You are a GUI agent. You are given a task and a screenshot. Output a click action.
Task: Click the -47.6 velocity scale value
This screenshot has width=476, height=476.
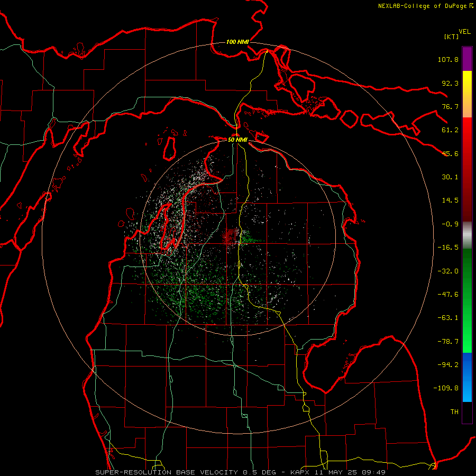(448, 295)
